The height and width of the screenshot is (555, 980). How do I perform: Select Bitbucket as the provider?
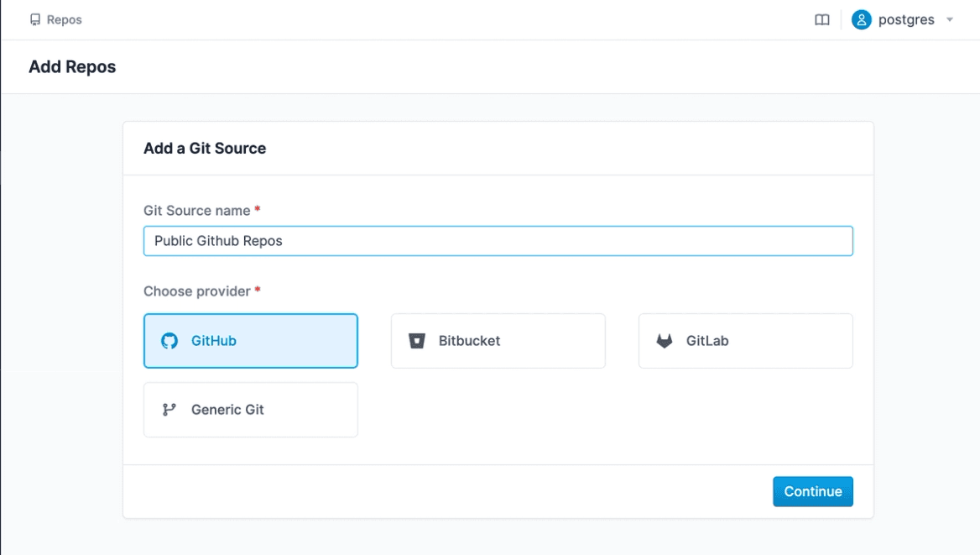[498, 340]
